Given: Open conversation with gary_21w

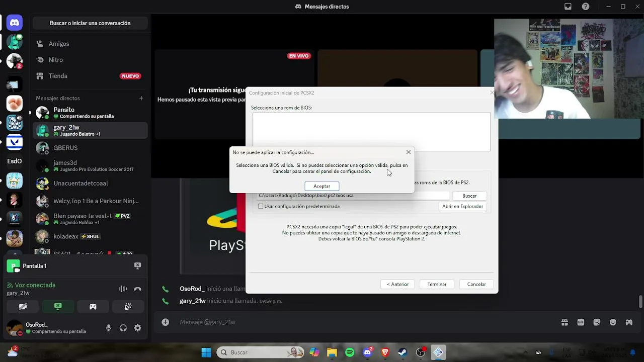Looking at the screenshot, I should (x=90, y=130).
